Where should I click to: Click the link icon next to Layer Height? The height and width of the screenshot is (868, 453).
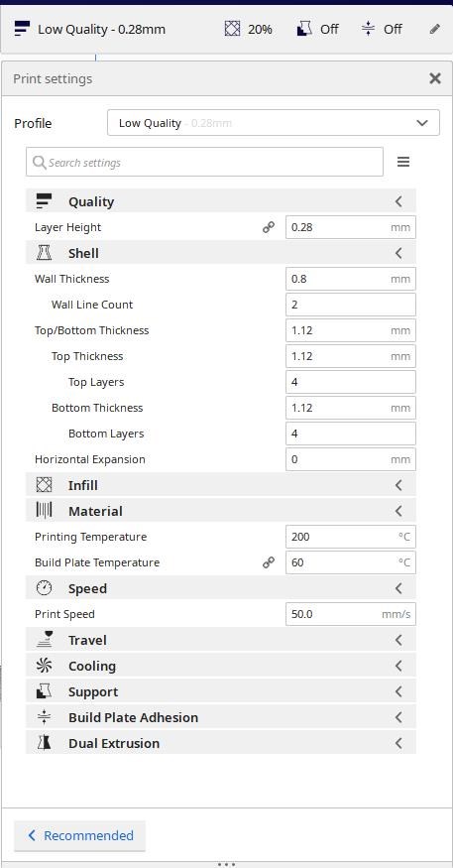point(269,227)
